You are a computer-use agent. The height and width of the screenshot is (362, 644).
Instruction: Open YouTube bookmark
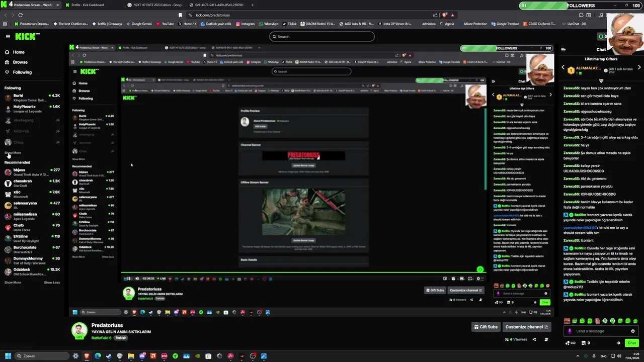[166, 24]
